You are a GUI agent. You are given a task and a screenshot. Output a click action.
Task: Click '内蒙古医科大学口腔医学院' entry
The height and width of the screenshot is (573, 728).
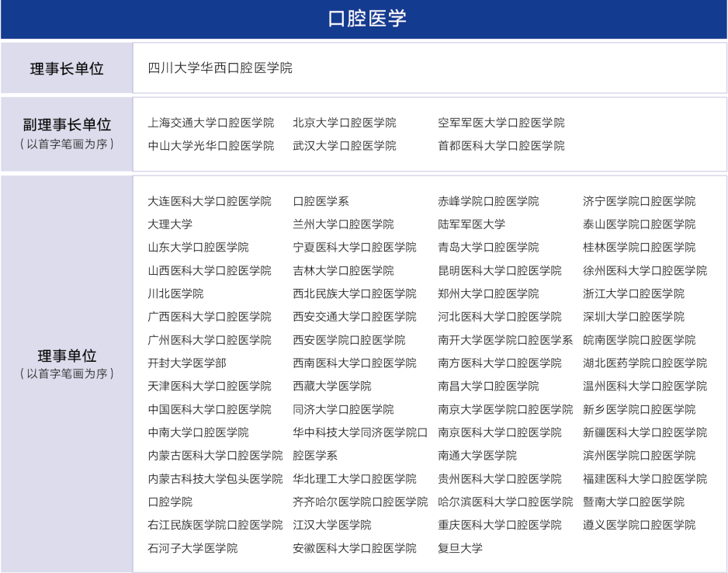(x=216, y=456)
